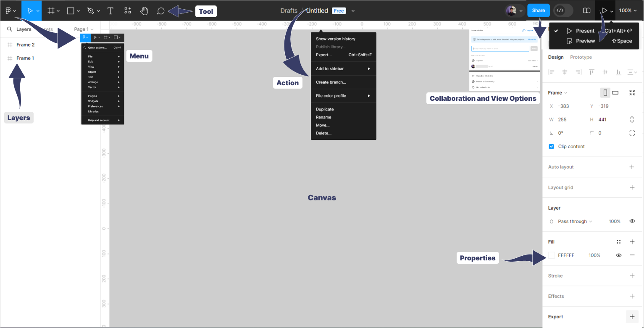
Task: Switch to the Prototype tab
Action: pyautogui.click(x=581, y=57)
